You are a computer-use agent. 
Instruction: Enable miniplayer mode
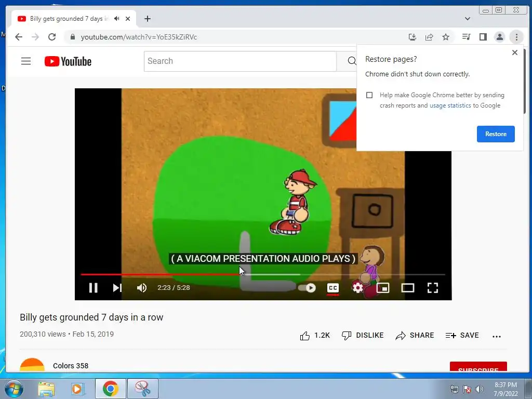[383, 288]
